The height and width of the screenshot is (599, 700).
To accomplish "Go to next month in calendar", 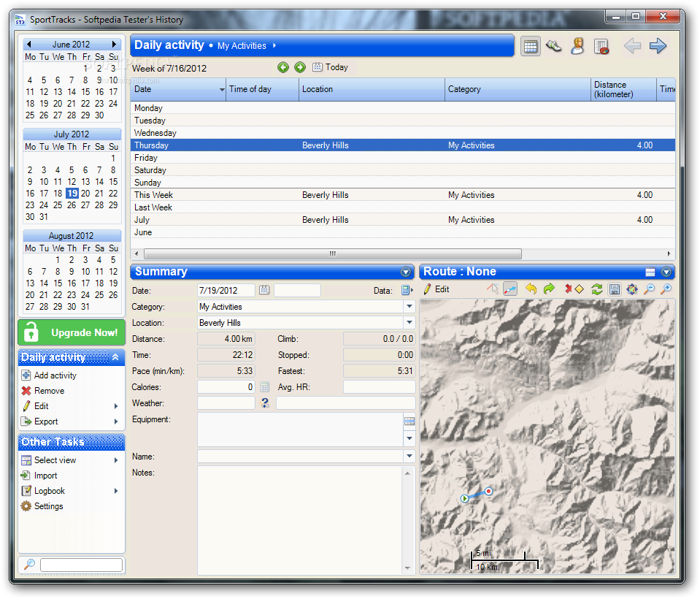I will point(115,45).
